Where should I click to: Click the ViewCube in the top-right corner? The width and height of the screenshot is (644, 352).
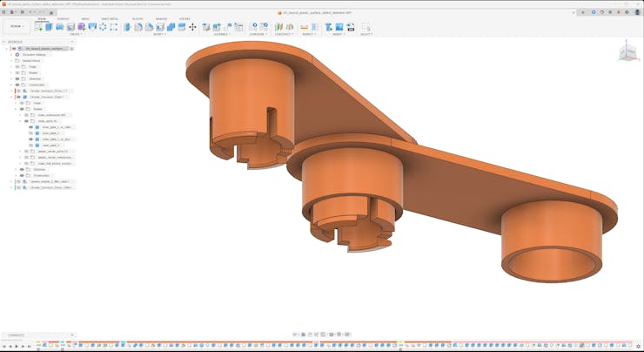627,52
